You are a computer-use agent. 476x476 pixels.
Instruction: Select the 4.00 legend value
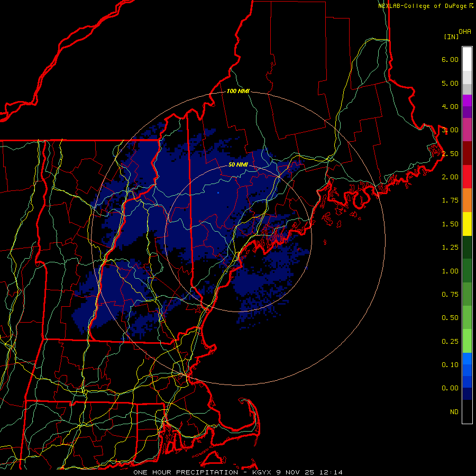[450, 106]
